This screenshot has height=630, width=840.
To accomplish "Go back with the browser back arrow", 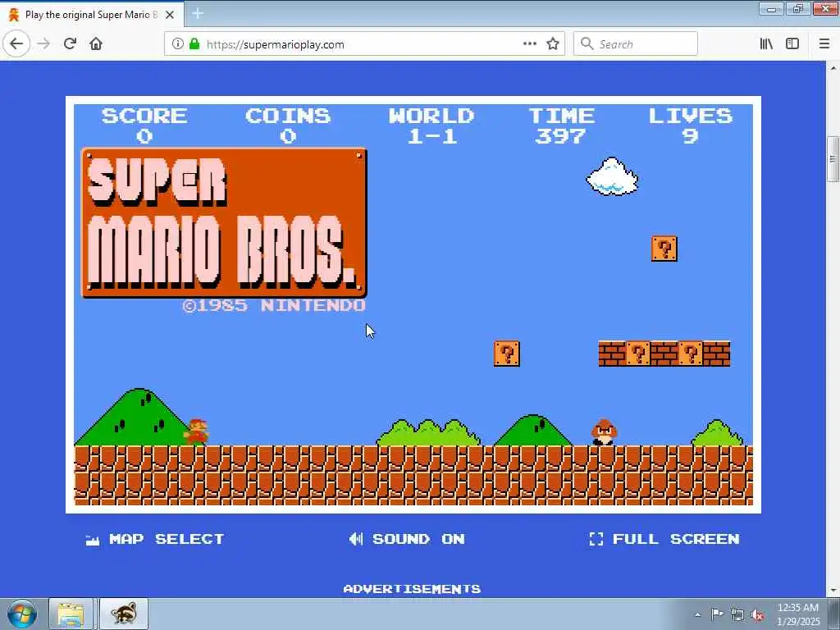I will pos(16,44).
